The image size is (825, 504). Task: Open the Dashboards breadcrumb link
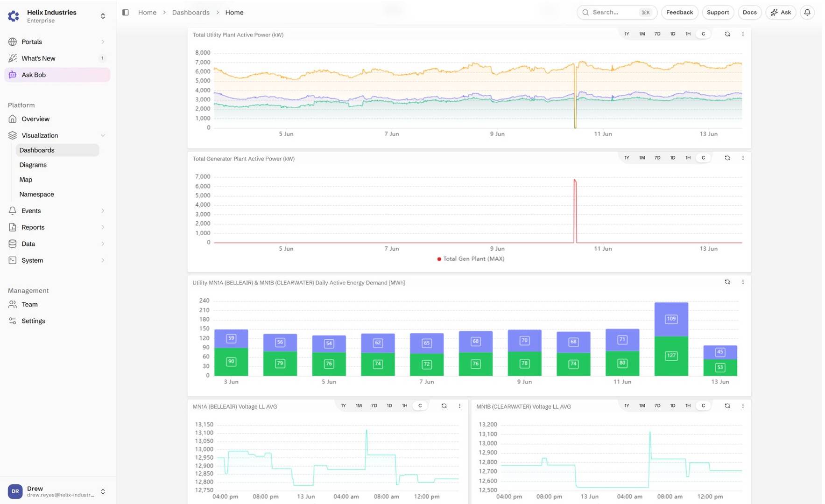(x=190, y=13)
